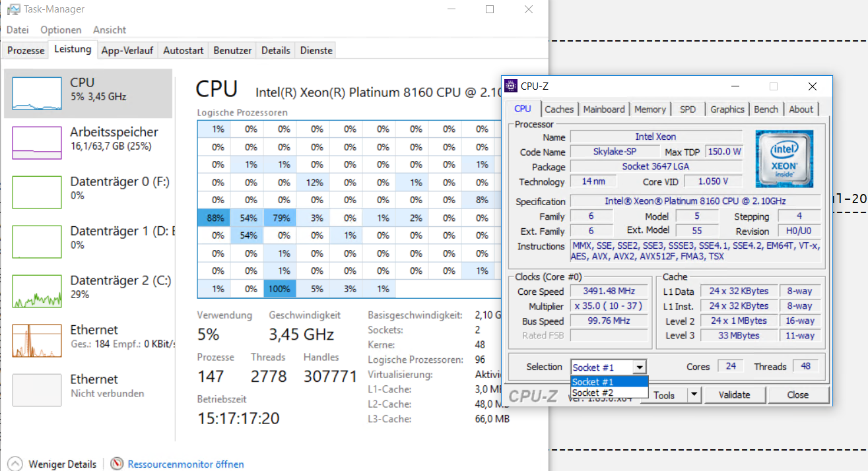Switch to the Dienste tab
Viewport: 868px width, 471px height.
(316, 50)
